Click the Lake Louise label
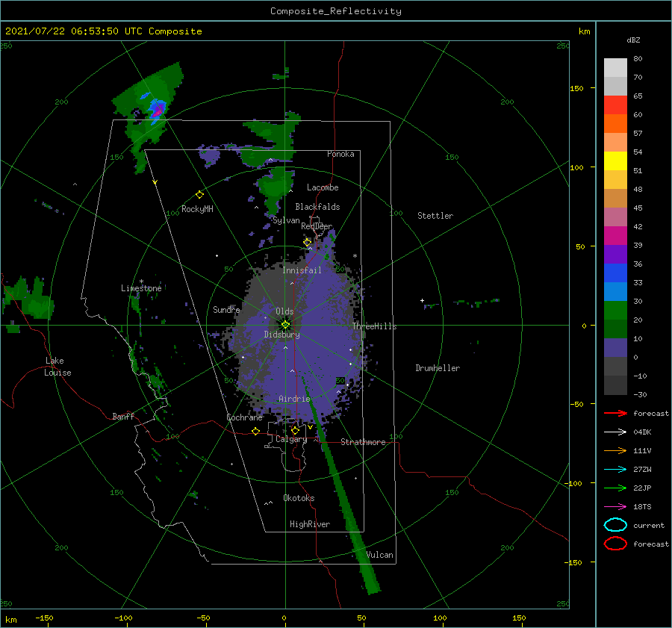 point(57,367)
